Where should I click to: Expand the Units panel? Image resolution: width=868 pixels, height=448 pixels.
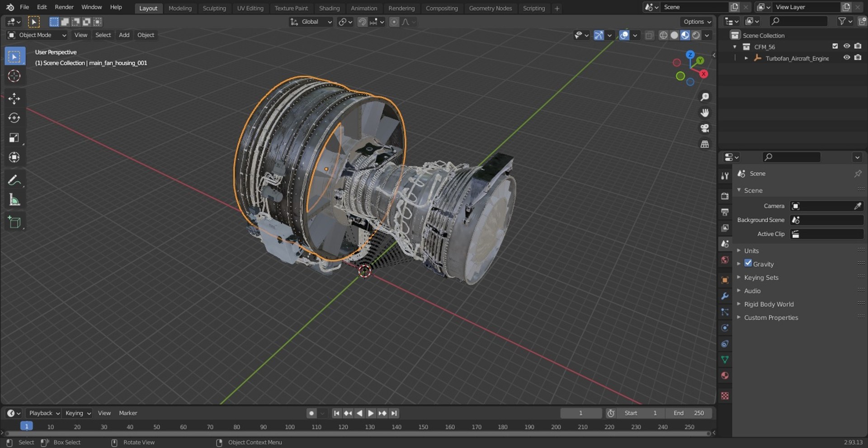[751, 251]
